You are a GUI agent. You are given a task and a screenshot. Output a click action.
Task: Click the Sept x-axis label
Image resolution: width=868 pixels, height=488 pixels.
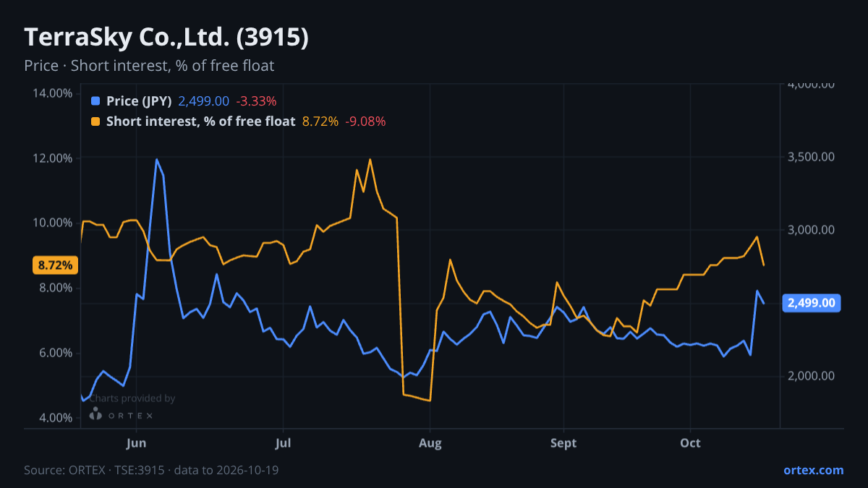tap(563, 443)
